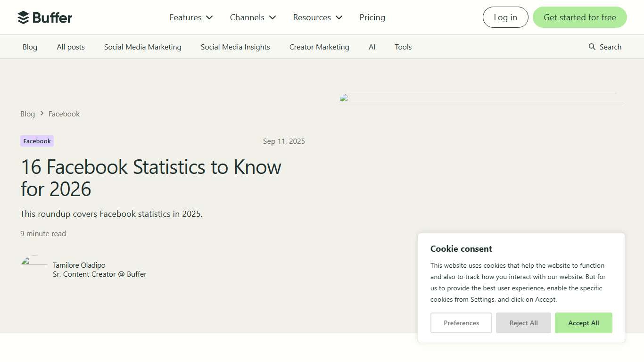This screenshot has width=644, height=362.
Task: Click the Buffer logo
Action: 45,17
